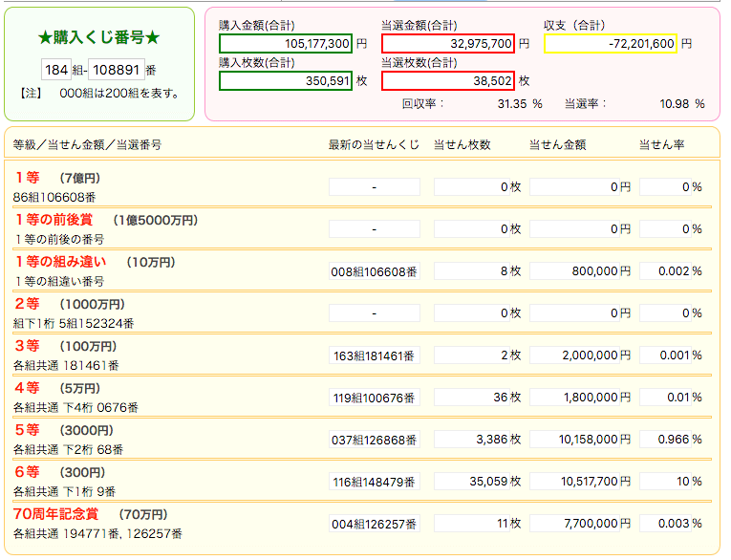Screen dimensions: 731x560
Task: Click the yellow 収支(合計) balance field
Action: 610,44
